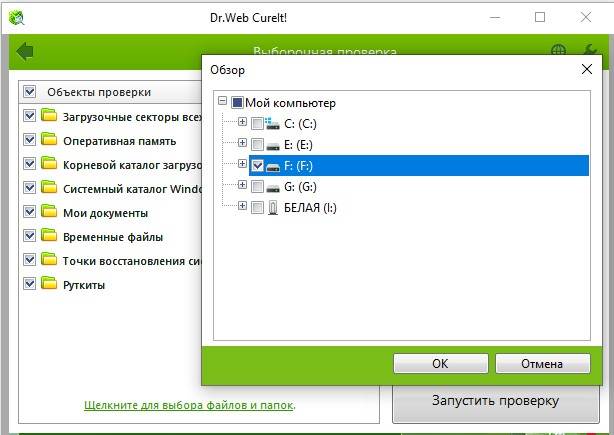Open the wrench settings icon
614x435 pixels.
pyautogui.click(x=590, y=50)
